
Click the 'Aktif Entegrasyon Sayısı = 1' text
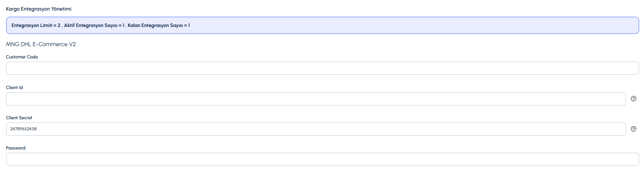(94, 25)
